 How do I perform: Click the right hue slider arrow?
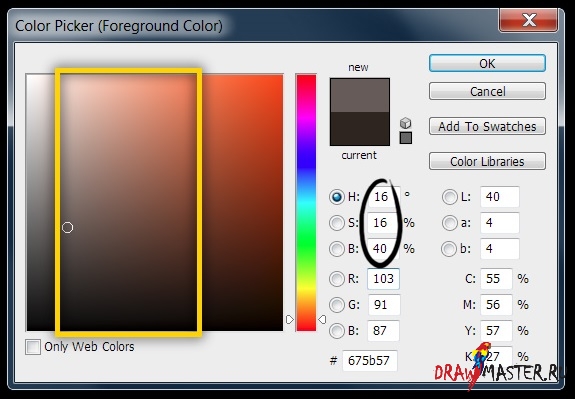click(x=322, y=319)
